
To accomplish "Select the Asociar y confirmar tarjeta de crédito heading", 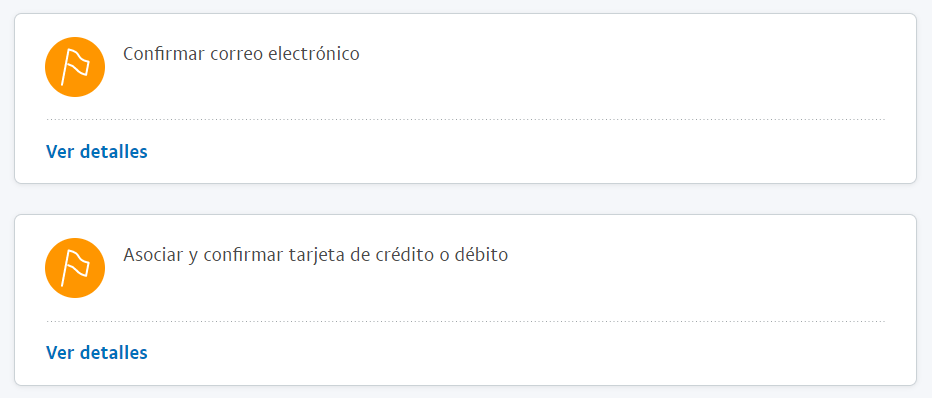I will (316, 255).
